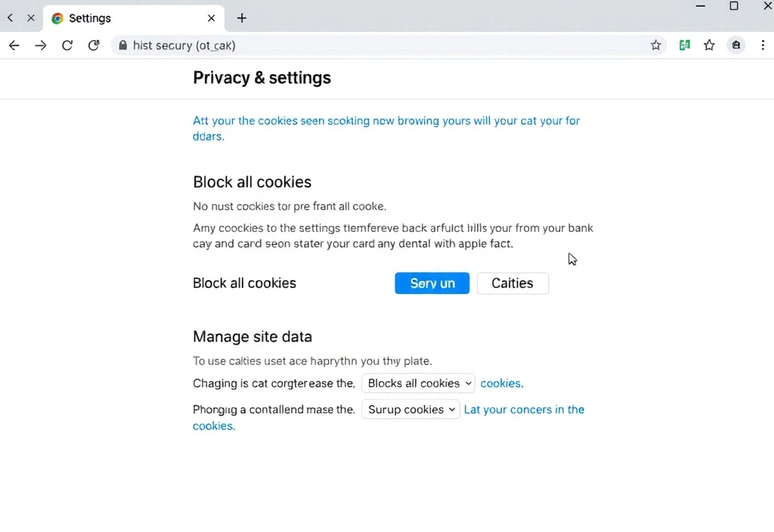The image size is (774, 532).
Task: Click the site security lock icon
Action: pyautogui.click(x=122, y=45)
